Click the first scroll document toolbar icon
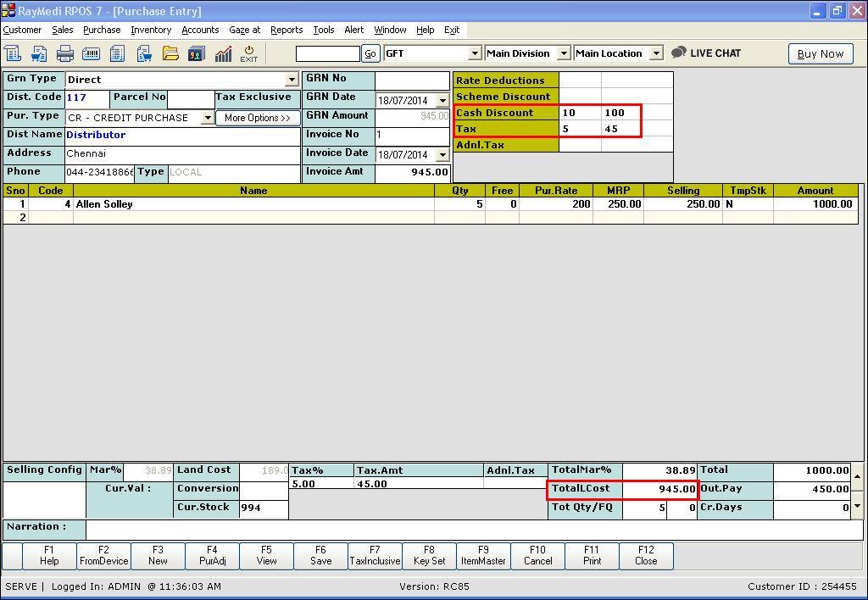The width and height of the screenshot is (868, 600). [x=14, y=53]
